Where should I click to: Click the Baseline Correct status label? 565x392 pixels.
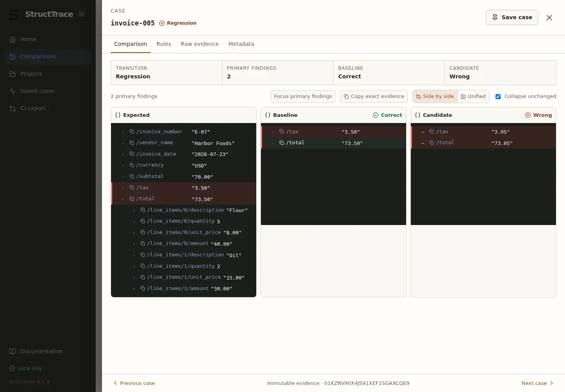point(388,115)
